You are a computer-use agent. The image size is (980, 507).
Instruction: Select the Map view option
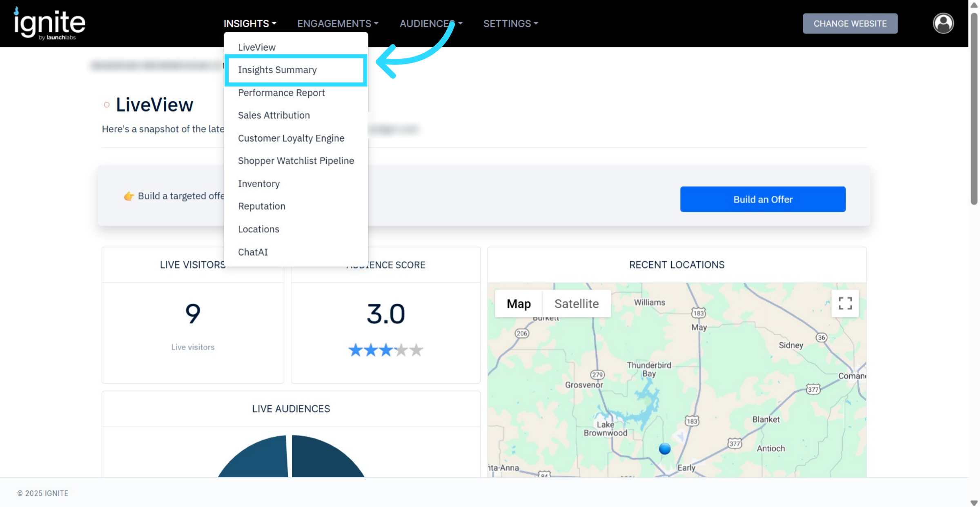point(519,304)
